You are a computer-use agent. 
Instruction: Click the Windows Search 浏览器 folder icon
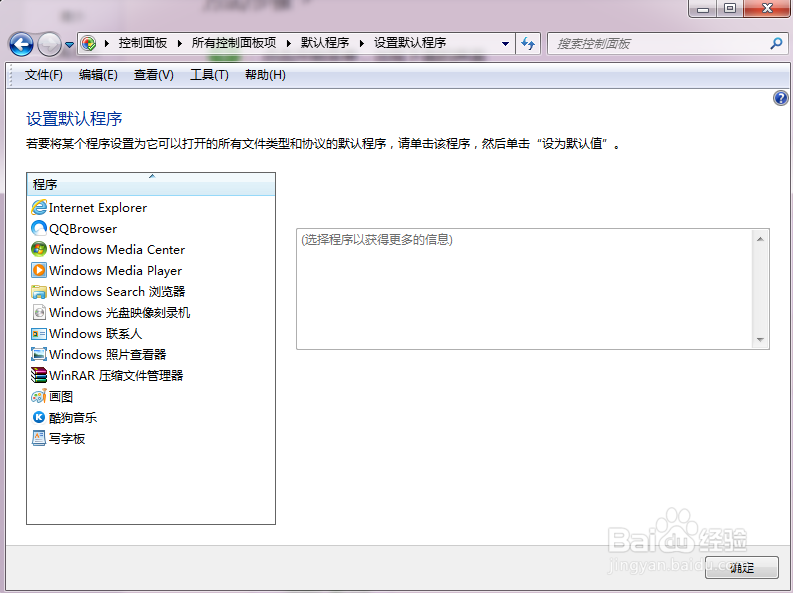pos(39,292)
